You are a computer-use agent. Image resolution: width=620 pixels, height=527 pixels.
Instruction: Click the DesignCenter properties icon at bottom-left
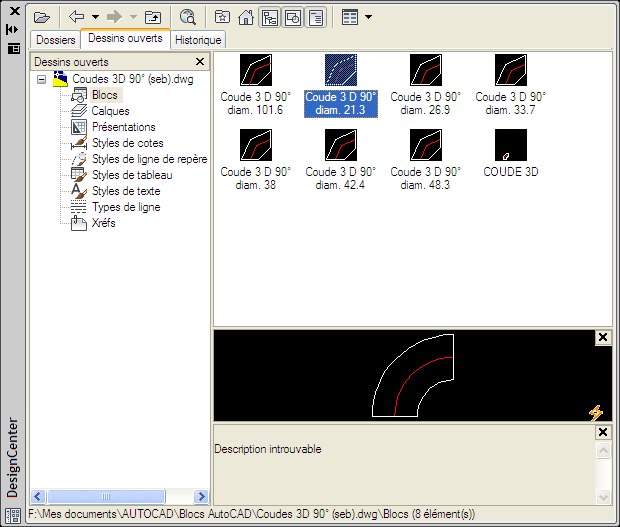13,515
